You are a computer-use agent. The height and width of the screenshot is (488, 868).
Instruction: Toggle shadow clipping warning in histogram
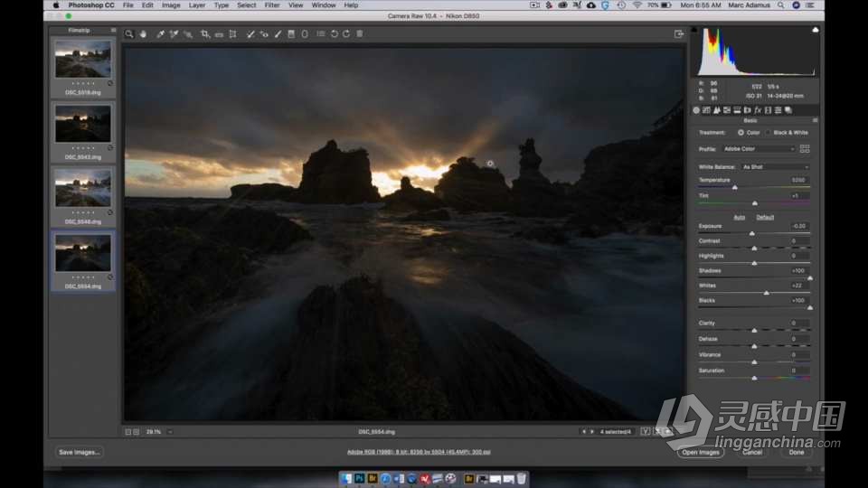(x=694, y=30)
